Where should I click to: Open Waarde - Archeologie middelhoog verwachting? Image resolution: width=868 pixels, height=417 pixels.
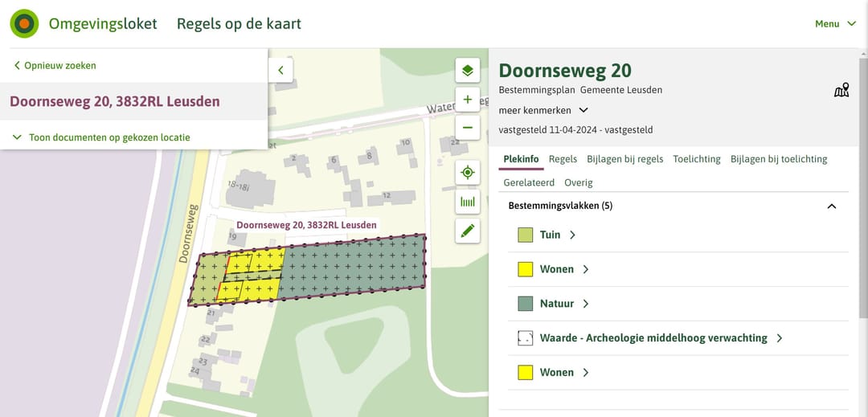(653, 338)
